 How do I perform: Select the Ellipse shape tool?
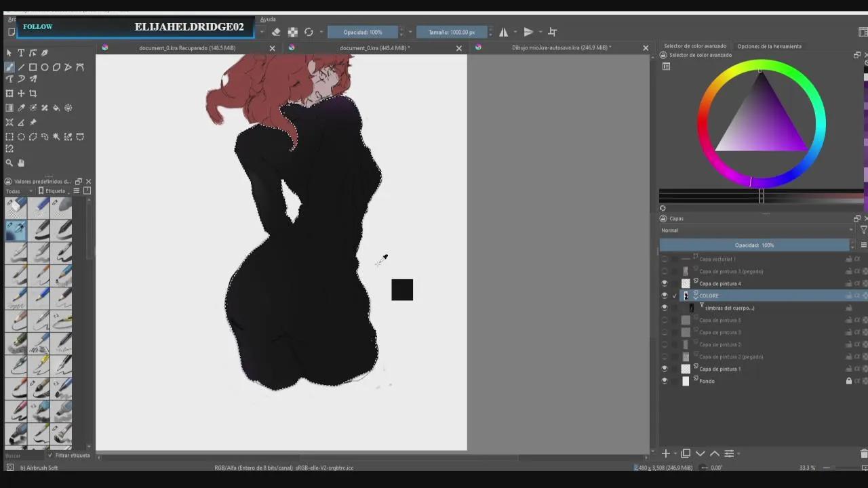45,67
